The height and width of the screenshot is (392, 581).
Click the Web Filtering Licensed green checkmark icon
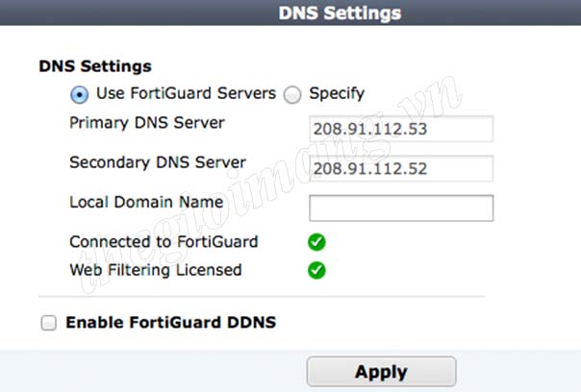[316, 270]
